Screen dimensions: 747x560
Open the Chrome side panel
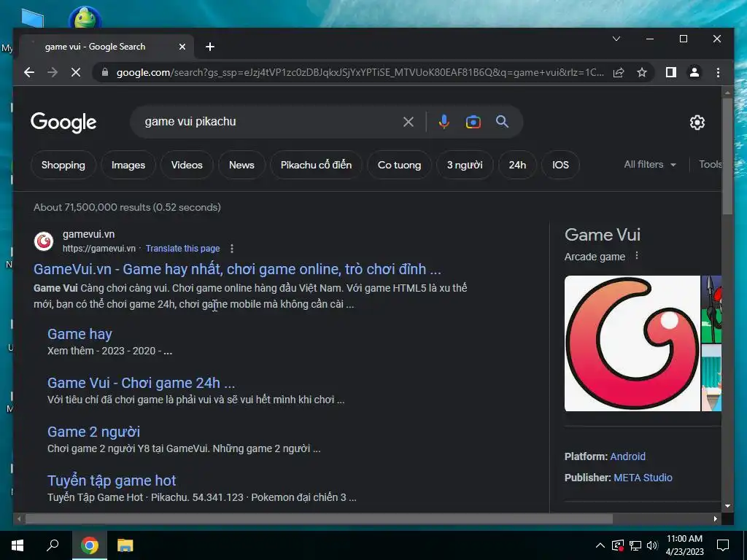point(671,72)
